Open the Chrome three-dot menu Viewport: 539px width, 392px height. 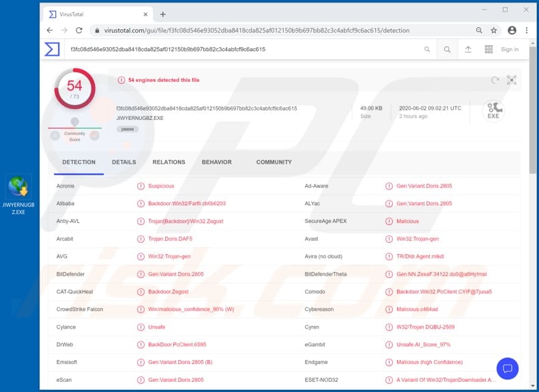527,30
